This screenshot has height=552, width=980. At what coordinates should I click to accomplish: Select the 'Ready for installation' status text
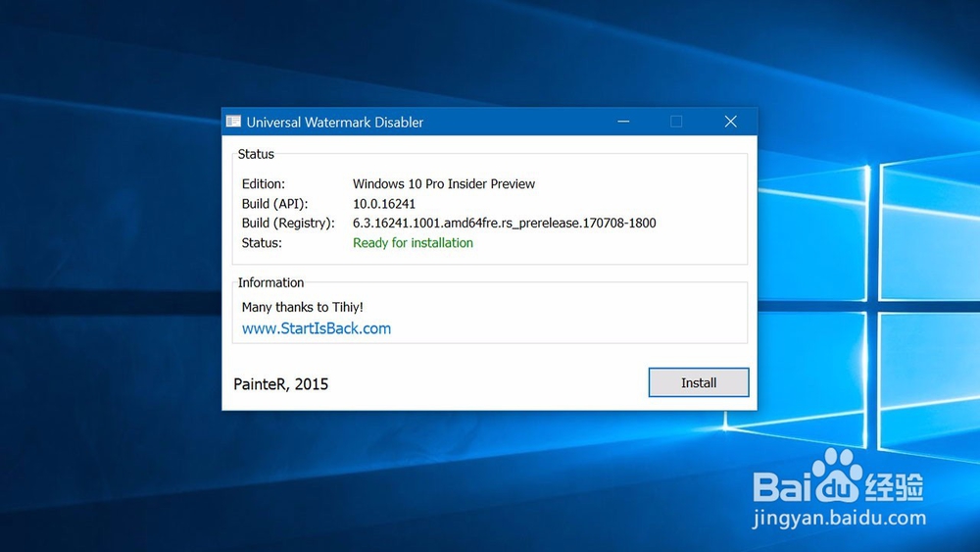pyautogui.click(x=413, y=242)
